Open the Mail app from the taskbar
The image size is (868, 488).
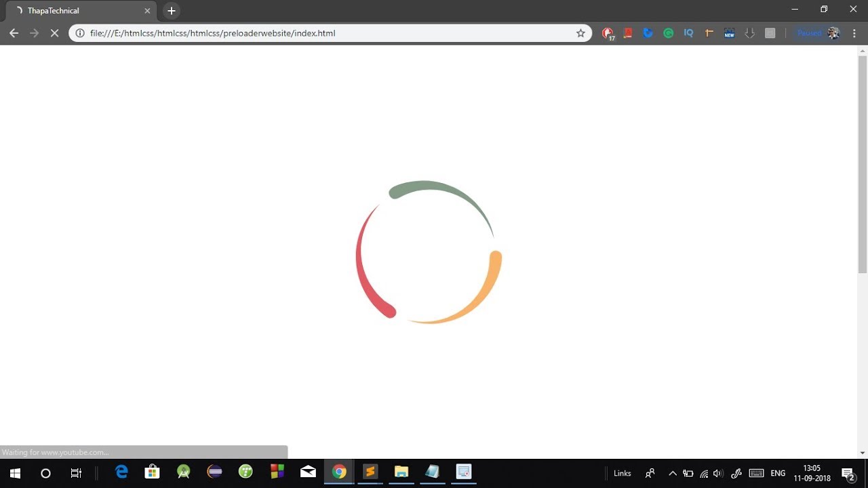[x=309, y=472]
